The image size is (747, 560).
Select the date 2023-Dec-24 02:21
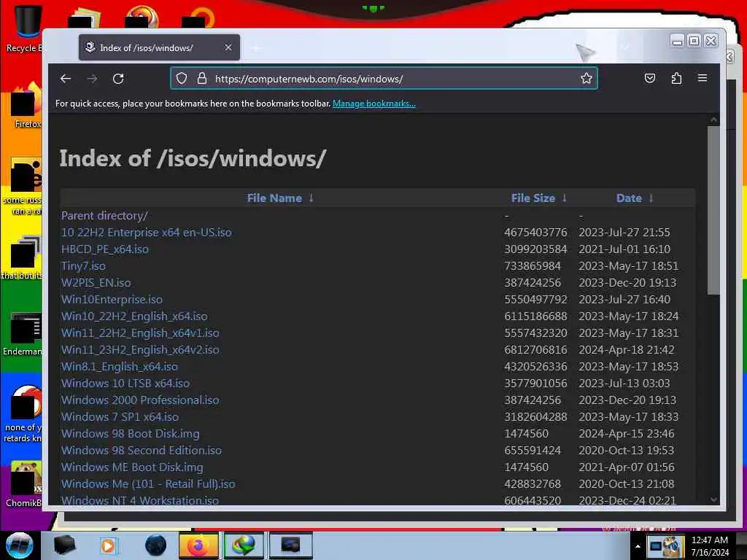[627, 500]
